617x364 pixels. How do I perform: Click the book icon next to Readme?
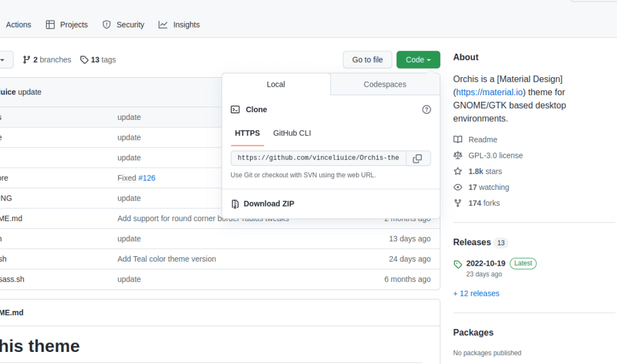coord(458,139)
